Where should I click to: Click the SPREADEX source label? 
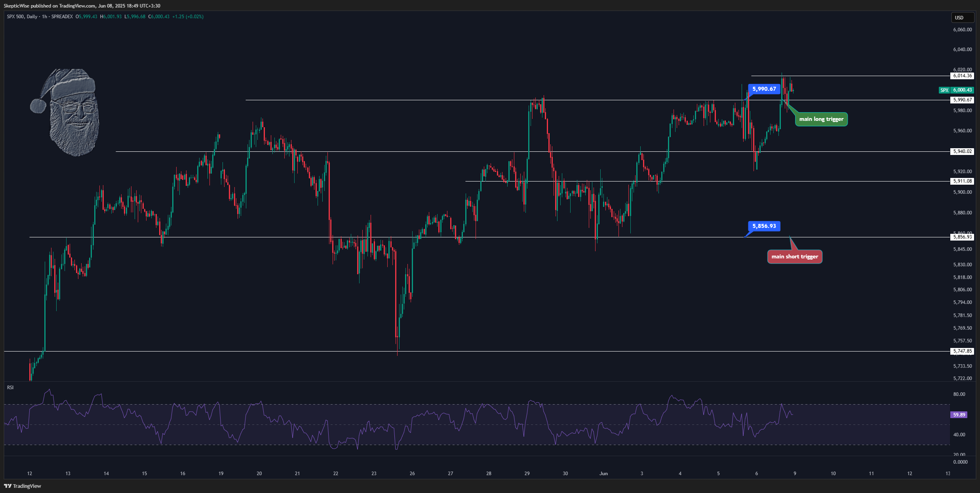click(x=62, y=17)
